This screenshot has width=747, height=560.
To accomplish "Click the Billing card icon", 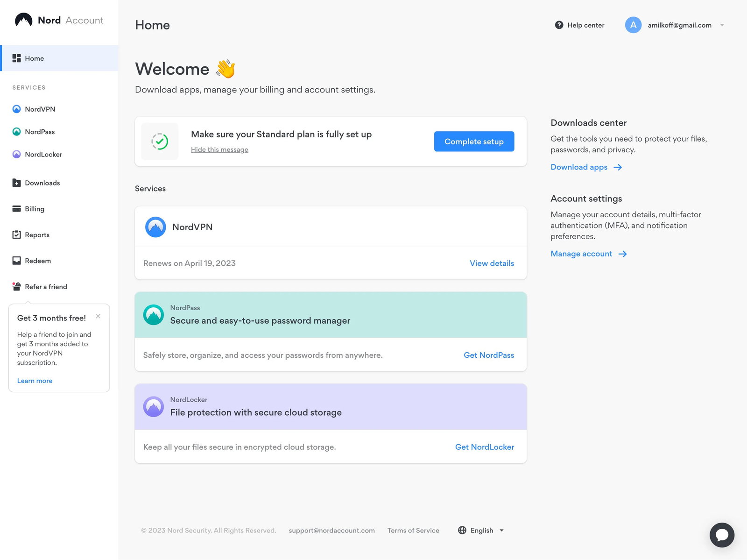I will click(16, 209).
